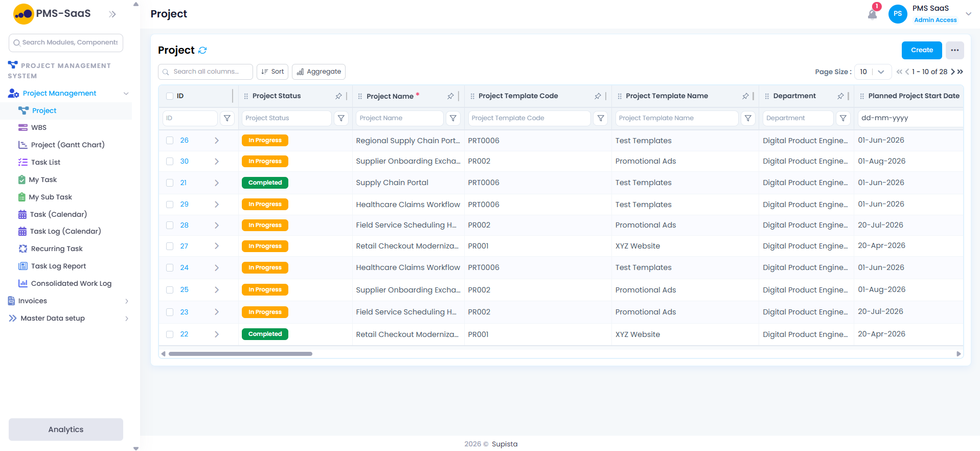980x451 pixels.
Task: Collapse Project Management menu group
Action: click(x=126, y=93)
